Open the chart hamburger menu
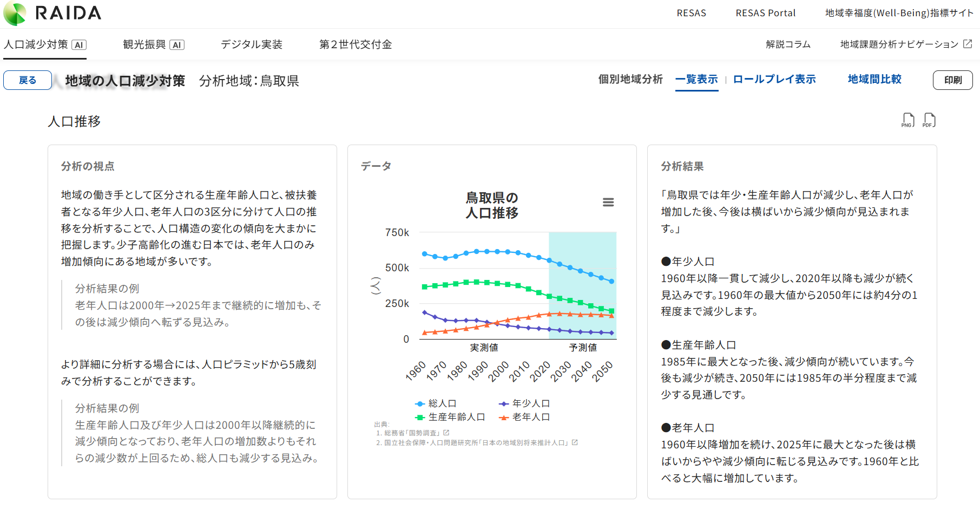 (608, 203)
